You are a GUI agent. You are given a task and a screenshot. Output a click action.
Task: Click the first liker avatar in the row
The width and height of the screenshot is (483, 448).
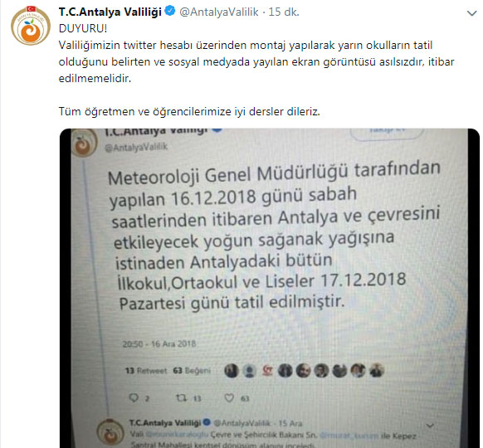pos(232,371)
